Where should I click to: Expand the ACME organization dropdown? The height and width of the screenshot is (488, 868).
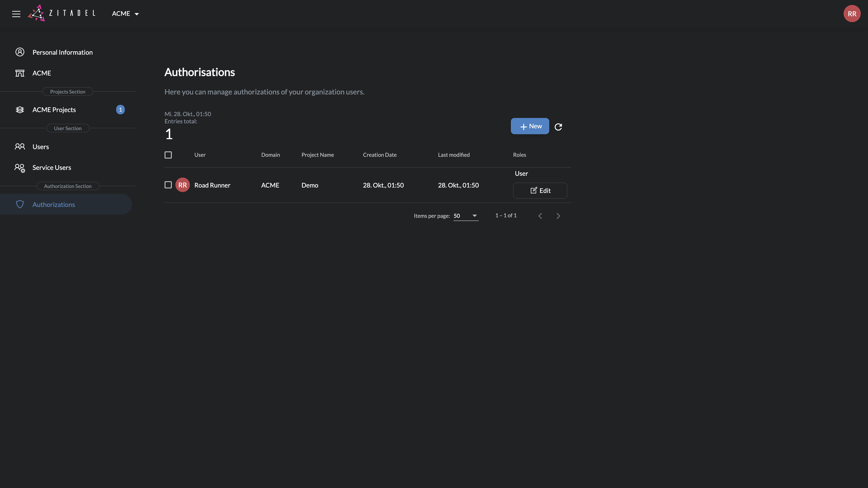click(x=125, y=14)
